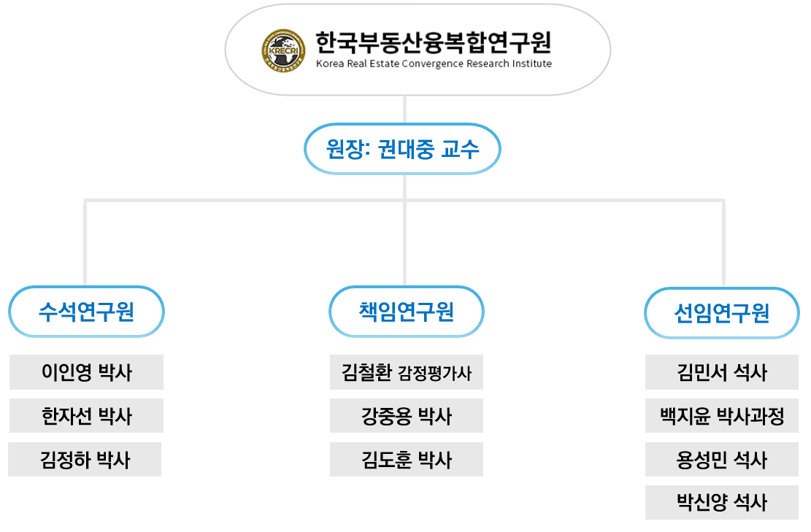Select 강중용 박사 entry
This screenshot has width=811, height=532.
click(x=407, y=416)
